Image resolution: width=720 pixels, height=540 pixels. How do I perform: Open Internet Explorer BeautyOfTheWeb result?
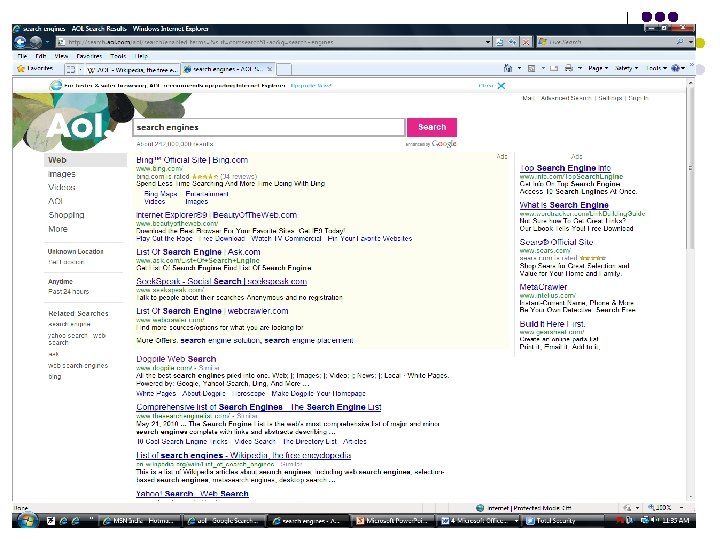[x=216, y=215]
